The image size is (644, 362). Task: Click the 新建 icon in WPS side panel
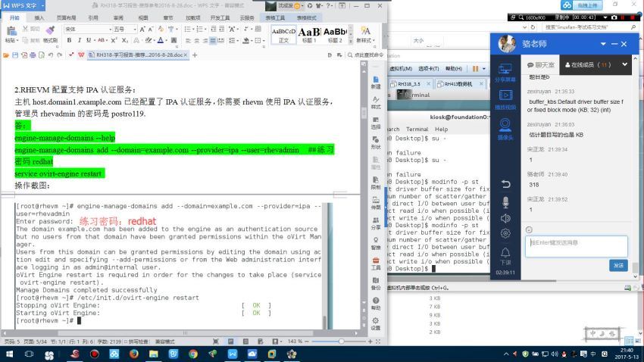pyautogui.click(x=375, y=82)
